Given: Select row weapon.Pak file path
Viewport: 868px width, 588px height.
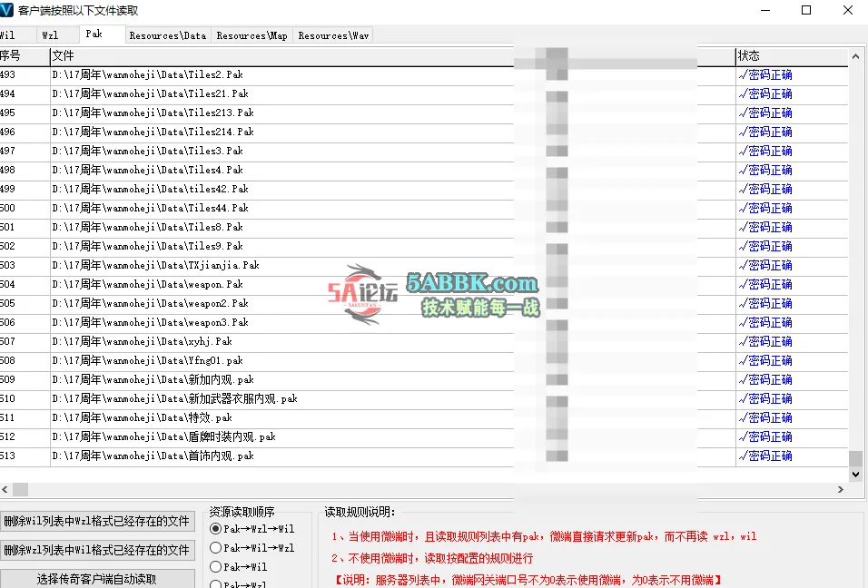Looking at the screenshot, I should (x=147, y=284).
